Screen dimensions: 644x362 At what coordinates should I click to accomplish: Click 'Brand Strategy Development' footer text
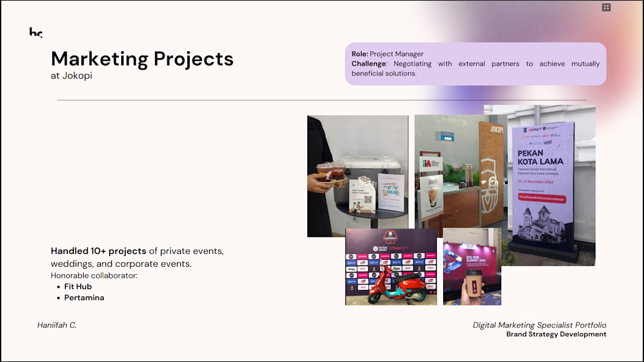coord(556,334)
